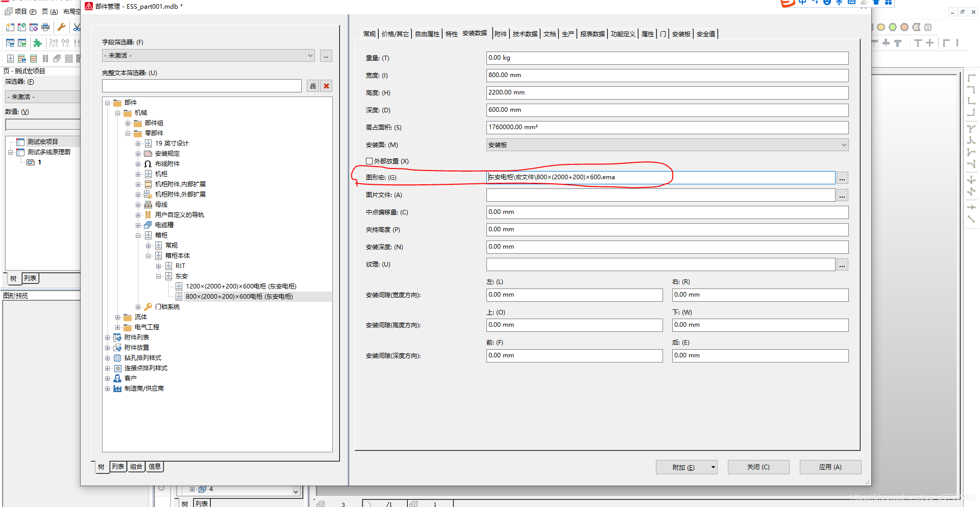980x507 pixels.
Task: Click the browse button for 图片文件 field
Action: pos(842,196)
